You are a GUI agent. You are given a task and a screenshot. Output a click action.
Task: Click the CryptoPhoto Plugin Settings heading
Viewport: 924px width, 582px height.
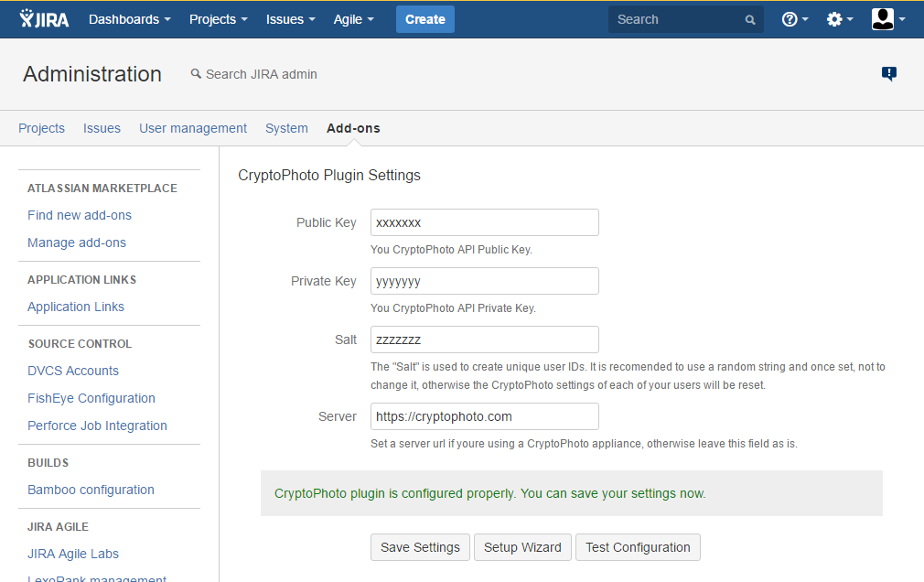pos(328,175)
